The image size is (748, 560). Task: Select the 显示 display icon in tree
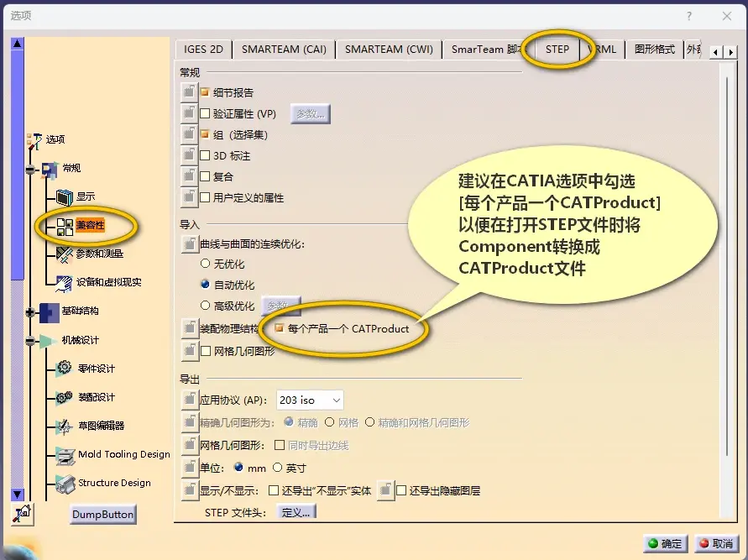pos(65,196)
